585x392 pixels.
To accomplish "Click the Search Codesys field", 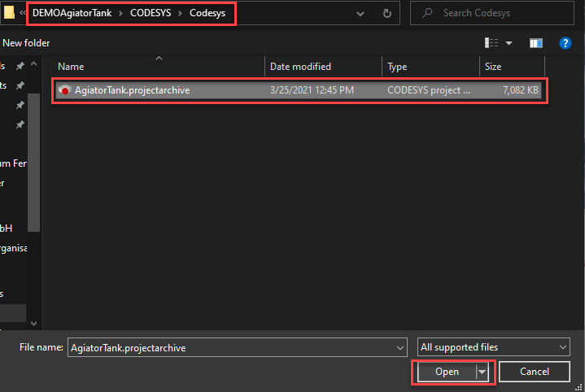I will pyautogui.click(x=491, y=13).
